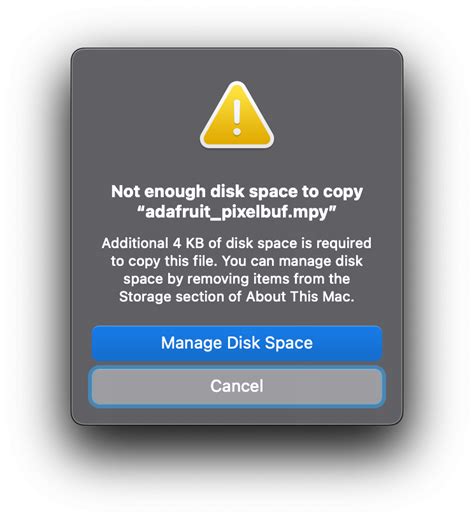This screenshot has height=519, width=474.
Task: Click the "About This Mac" text in message
Action: [300, 296]
